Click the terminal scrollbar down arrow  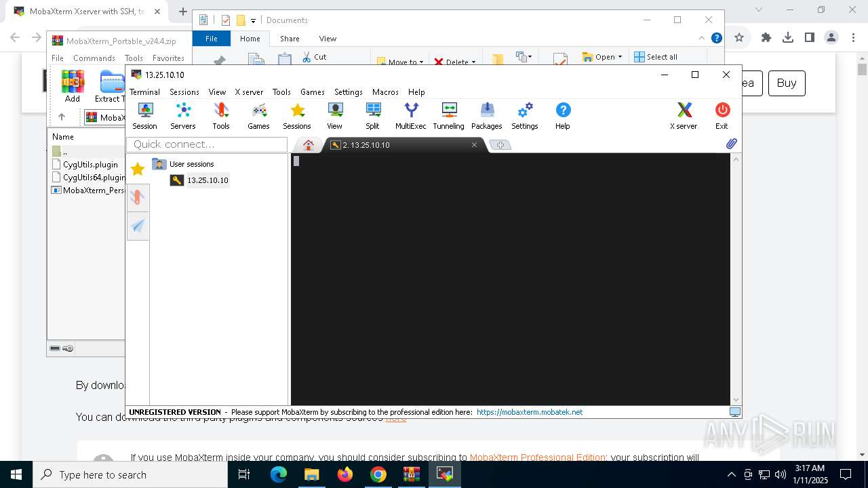coord(736,400)
